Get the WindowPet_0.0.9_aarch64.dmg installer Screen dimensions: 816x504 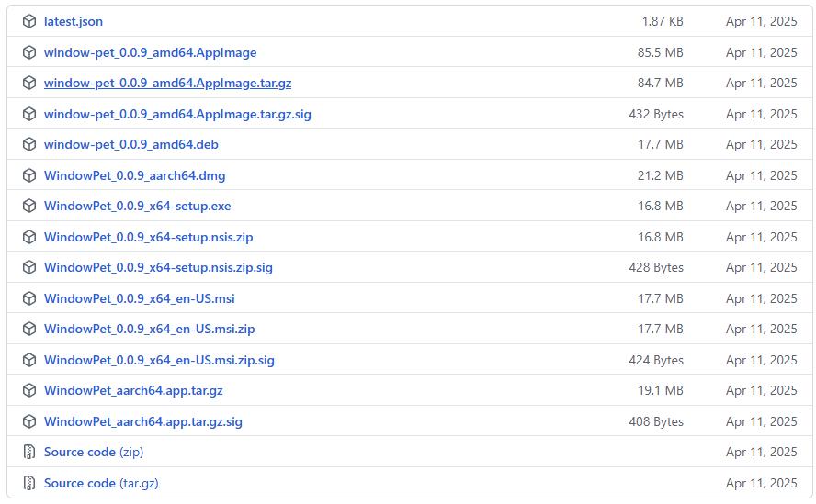point(134,175)
